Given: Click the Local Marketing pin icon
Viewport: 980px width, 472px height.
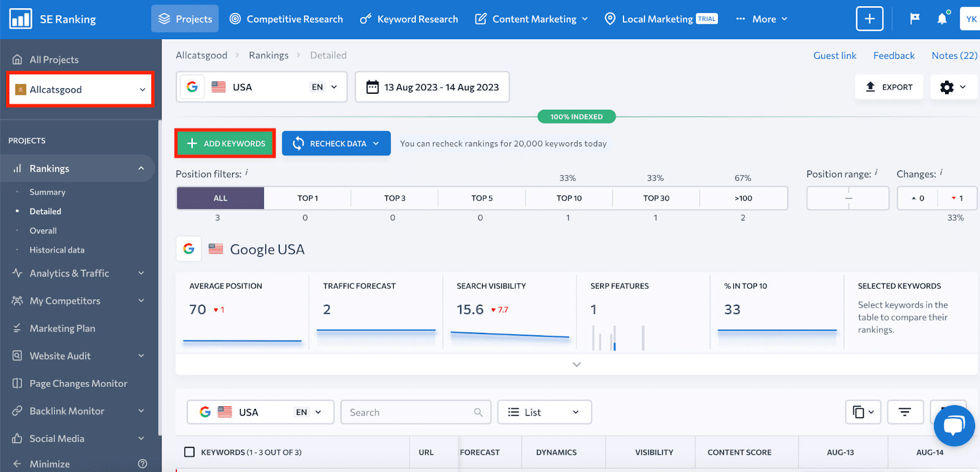Looking at the screenshot, I should [x=610, y=19].
